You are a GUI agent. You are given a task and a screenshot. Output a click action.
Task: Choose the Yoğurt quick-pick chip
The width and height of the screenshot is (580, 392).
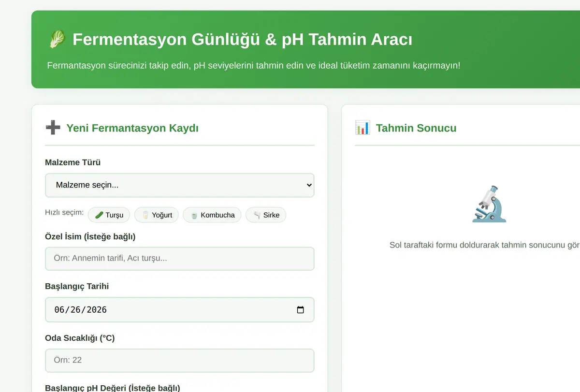pos(157,215)
